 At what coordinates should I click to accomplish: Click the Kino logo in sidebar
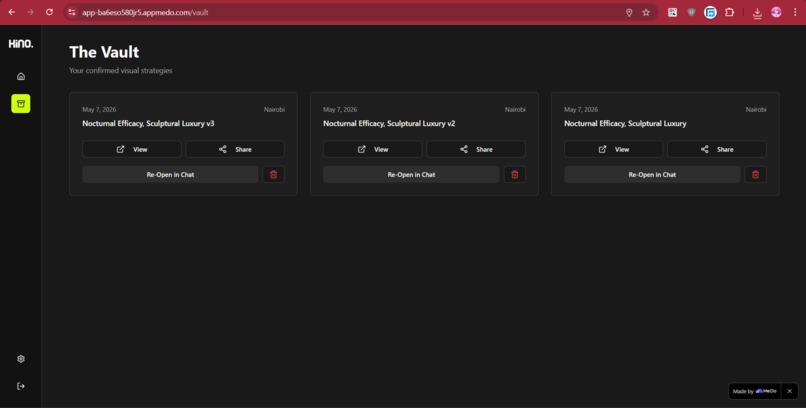point(21,44)
